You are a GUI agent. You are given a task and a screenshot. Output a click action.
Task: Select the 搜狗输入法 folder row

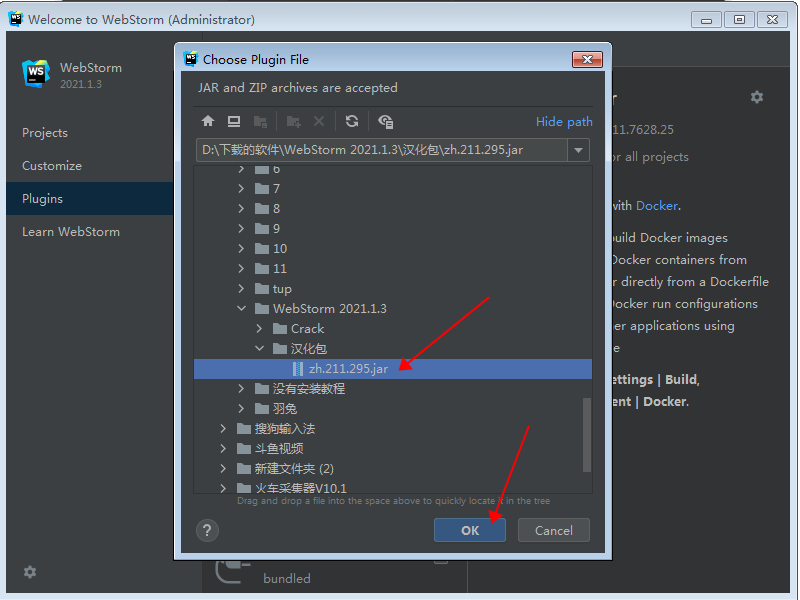(393, 429)
